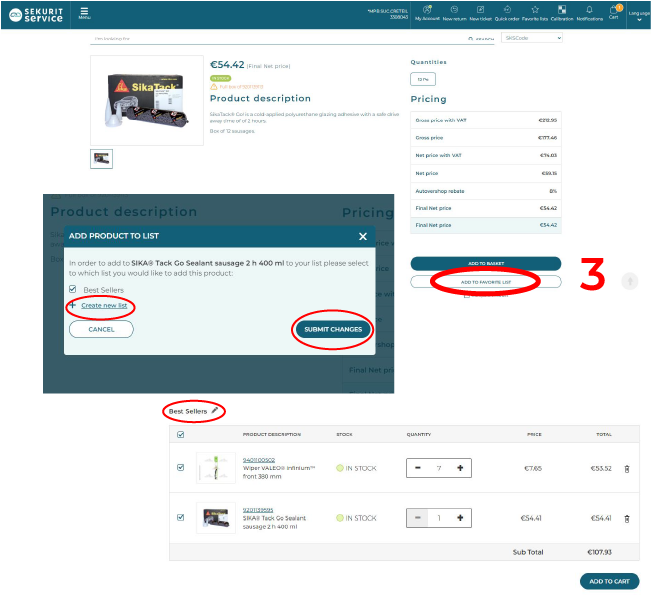
Task: Click the pencil icon beside Best Sellers title
Action: 214,411
